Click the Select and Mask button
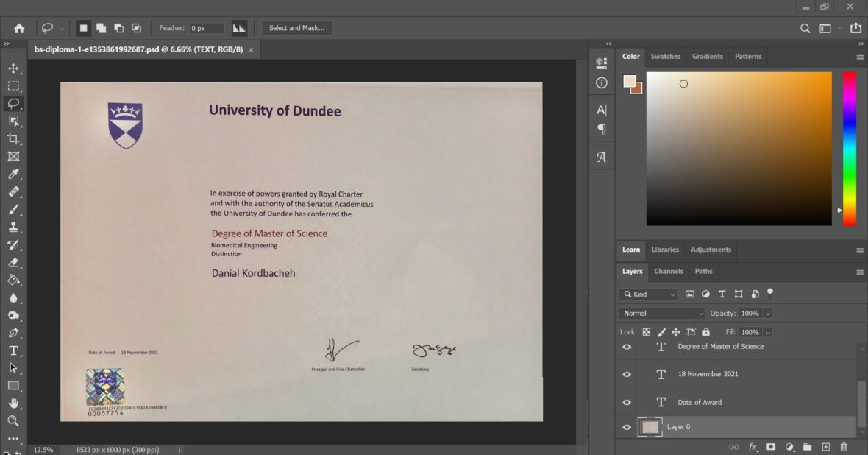 pyautogui.click(x=296, y=28)
